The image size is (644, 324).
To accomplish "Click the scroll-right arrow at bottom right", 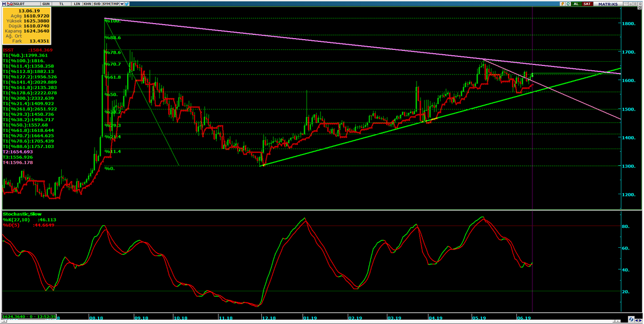I will point(640,320).
